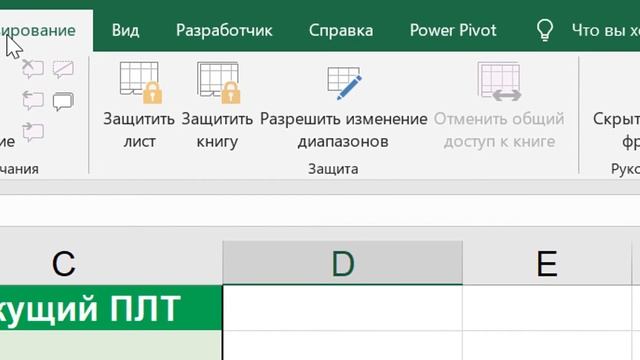This screenshot has width=640, height=360.
Task: Click the lightbulb Tell Me icon
Action: 545,30
